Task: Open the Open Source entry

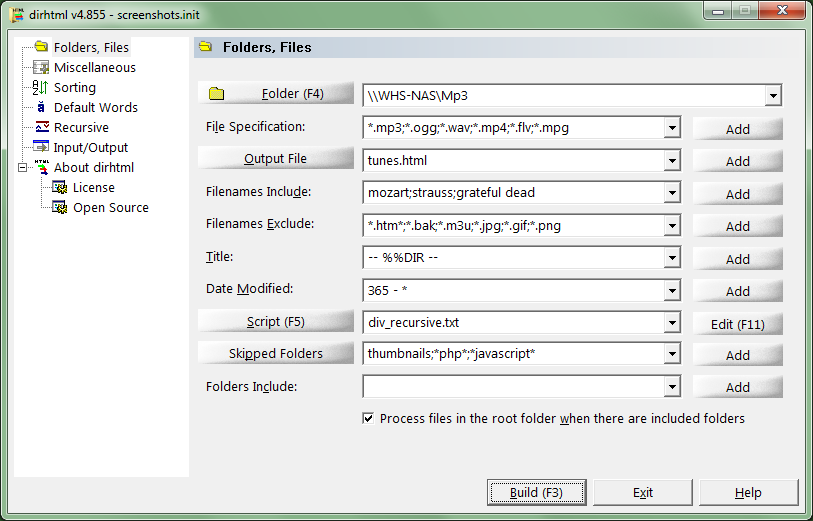Action: coord(111,208)
